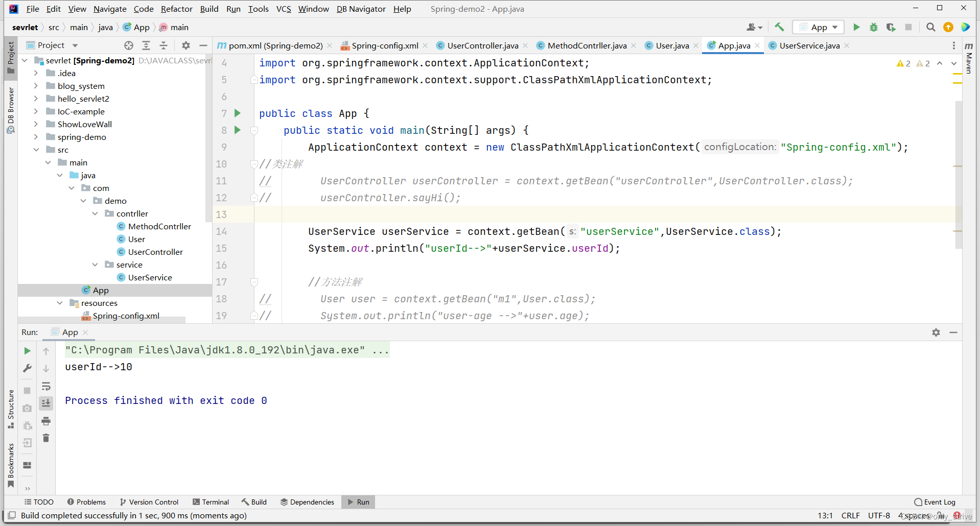Image resolution: width=980 pixels, height=526 pixels.
Task: Run main method from gutter line 8
Action: click(238, 130)
